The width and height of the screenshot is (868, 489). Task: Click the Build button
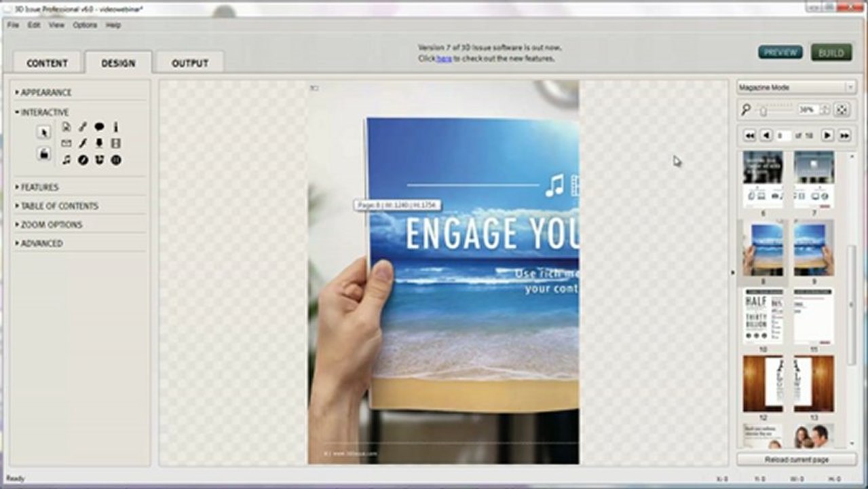click(x=831, y=53)
